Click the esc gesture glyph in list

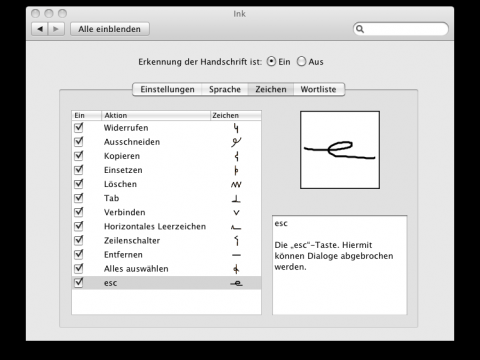click(x=236, y=283)
